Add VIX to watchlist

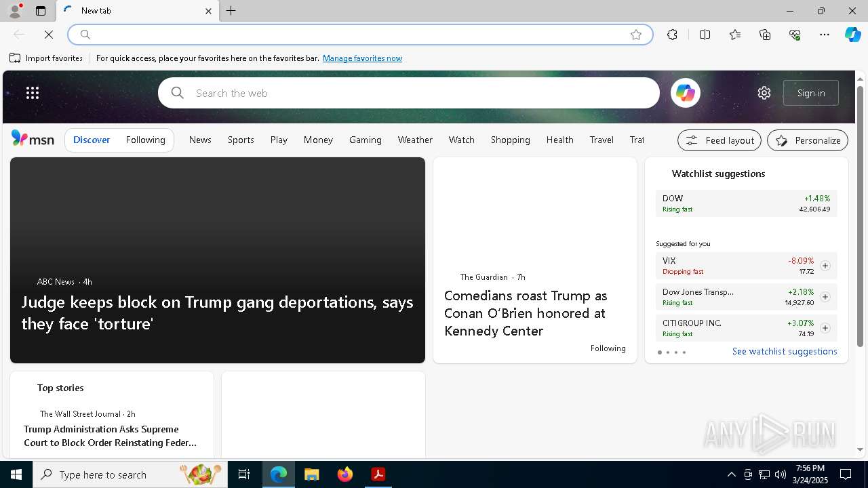825,266
